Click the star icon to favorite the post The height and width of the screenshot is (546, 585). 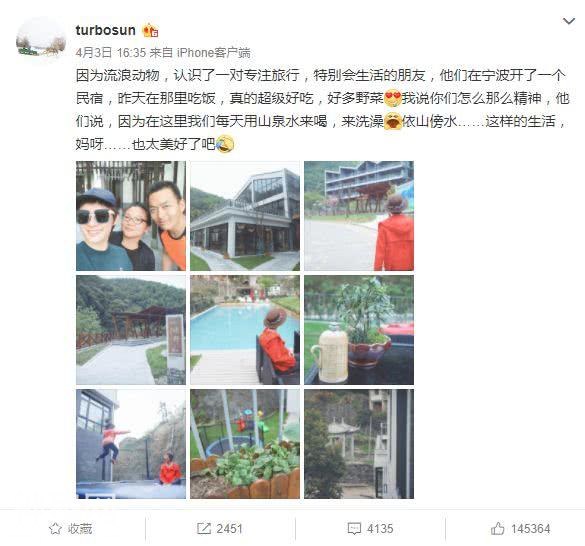coord(55,528)
